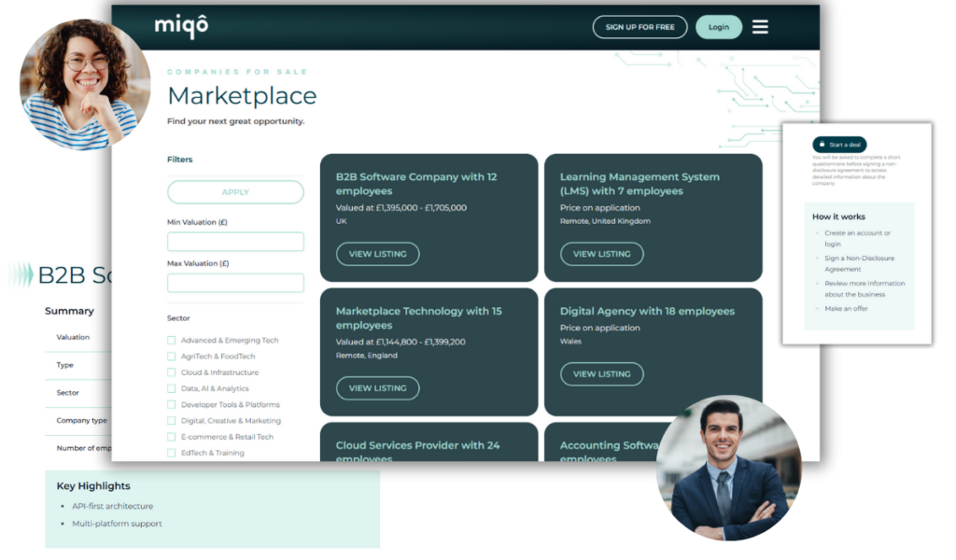Screen dimensions: 956x560
Task: Click 'Valued at £1,144,800 - £1,399,200' text
Action: coord(401,342)
